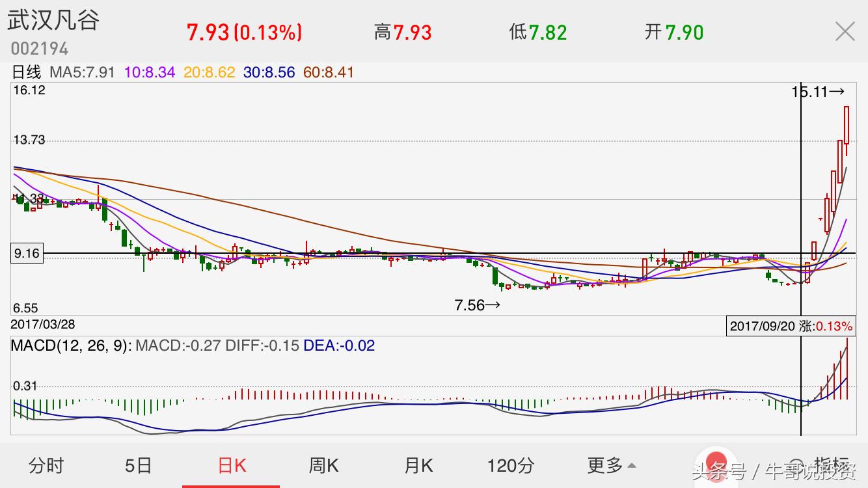Tap the 13.73 price axis label
The width and height of the screenshot is (868, 488).
point(29,140)
